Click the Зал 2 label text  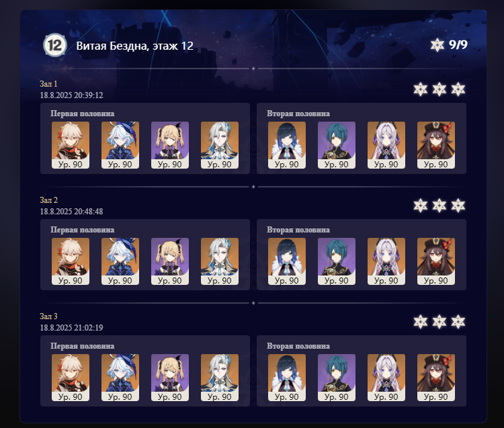click(x=48, y=200)
